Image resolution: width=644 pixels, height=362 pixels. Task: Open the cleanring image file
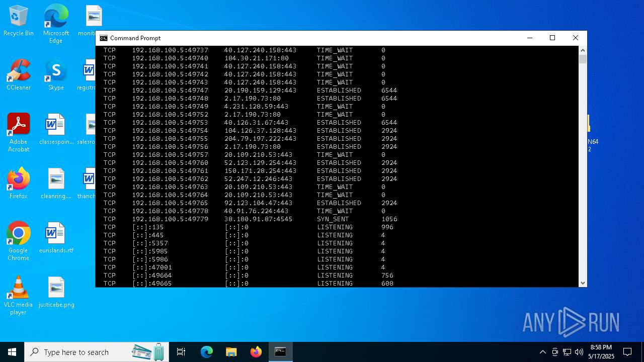(x=56, y=184)
